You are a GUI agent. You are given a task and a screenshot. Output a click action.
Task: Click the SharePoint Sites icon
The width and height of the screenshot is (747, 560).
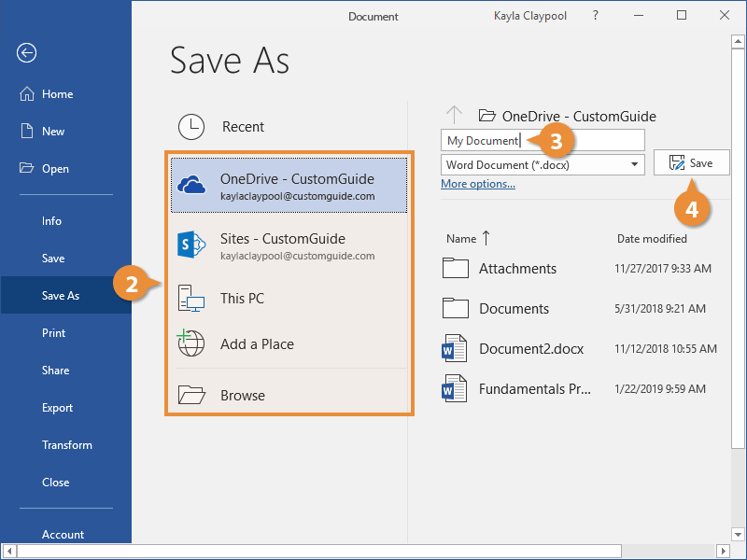coord(191,245)
